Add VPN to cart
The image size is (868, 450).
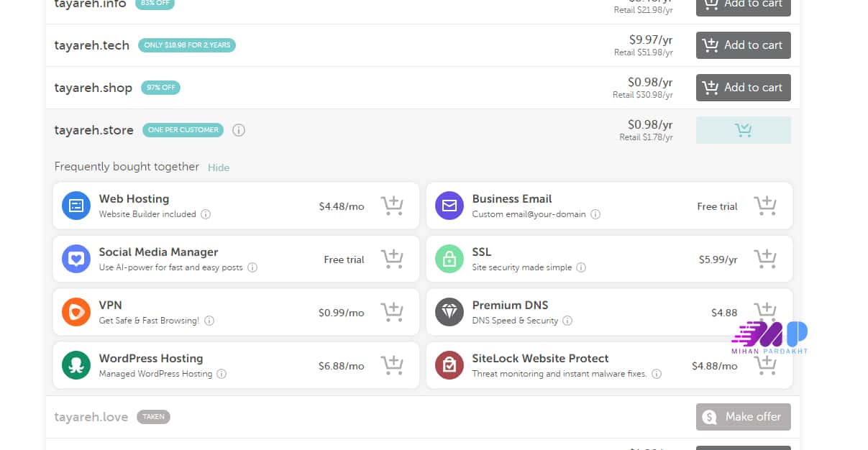coord(392,313)
